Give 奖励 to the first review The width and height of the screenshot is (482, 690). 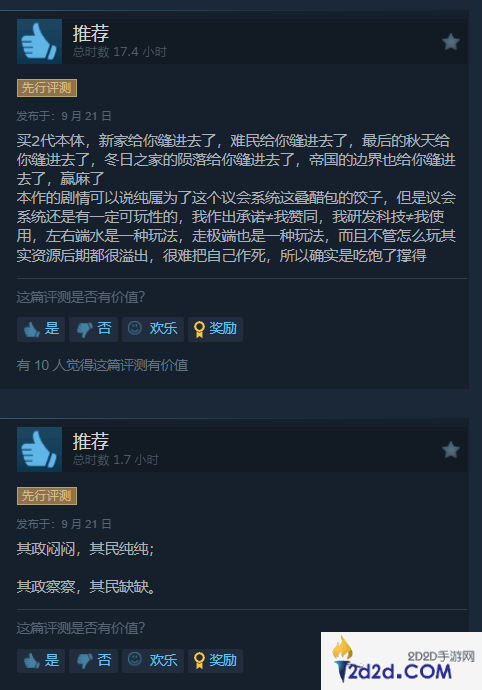click(x=215, y=329)
